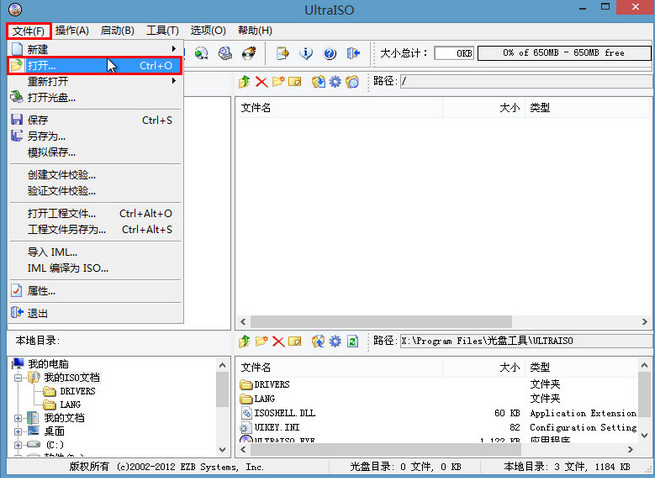Click the local path field showing ULTRAISO
655x478 pixels.
pos(527,341)
